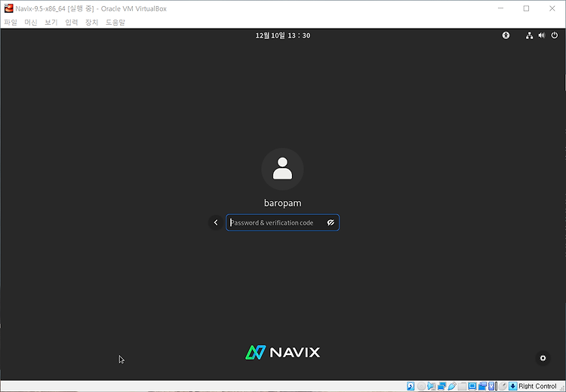
Task: Click the CPU virtualization status icon
Action: [491, 386]
